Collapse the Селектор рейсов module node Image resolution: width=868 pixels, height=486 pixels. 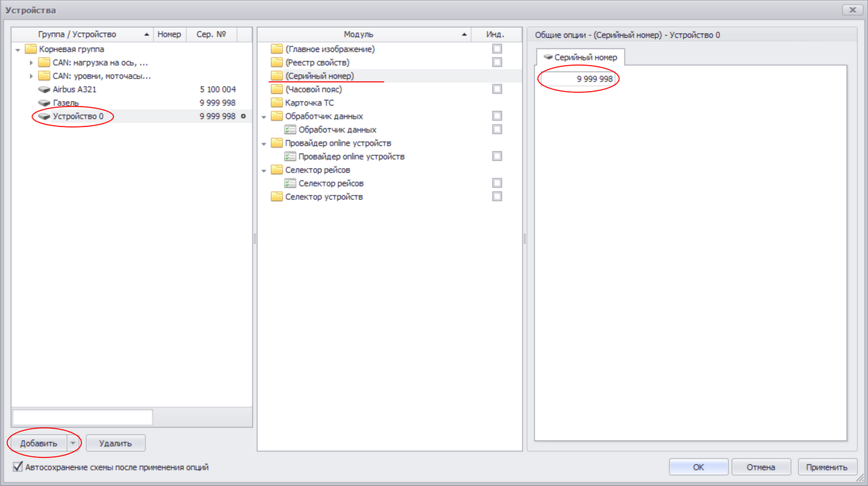(263, 170)
